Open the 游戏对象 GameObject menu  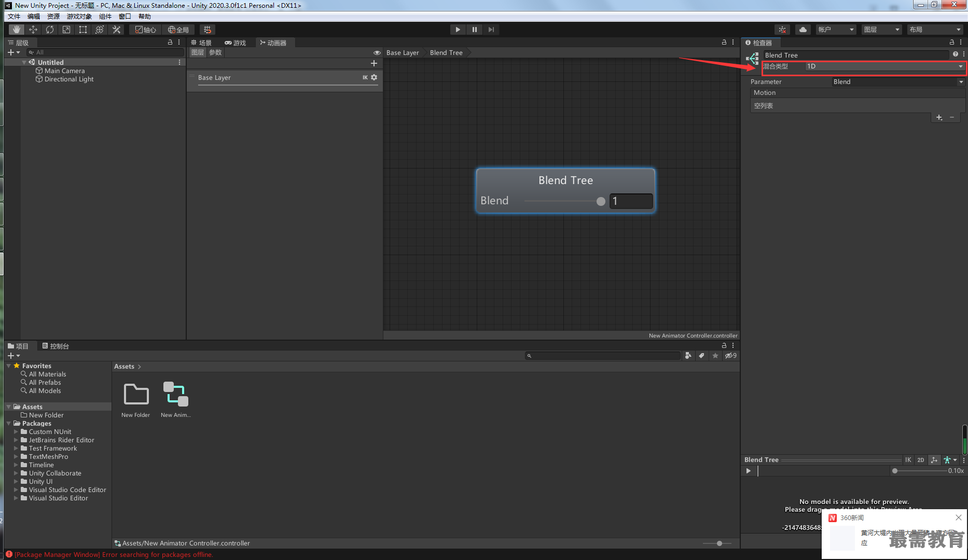[x=79, y=16]
